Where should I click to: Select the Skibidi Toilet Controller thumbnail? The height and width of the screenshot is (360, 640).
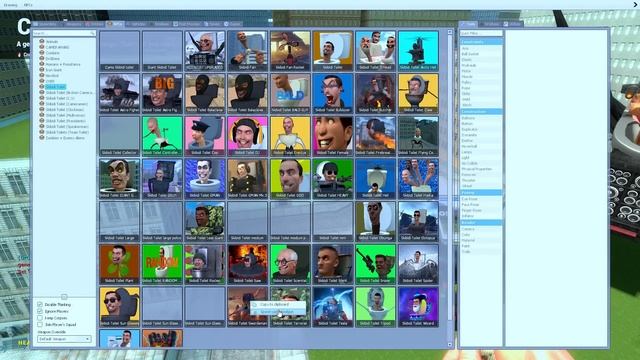tap(162, 136)
